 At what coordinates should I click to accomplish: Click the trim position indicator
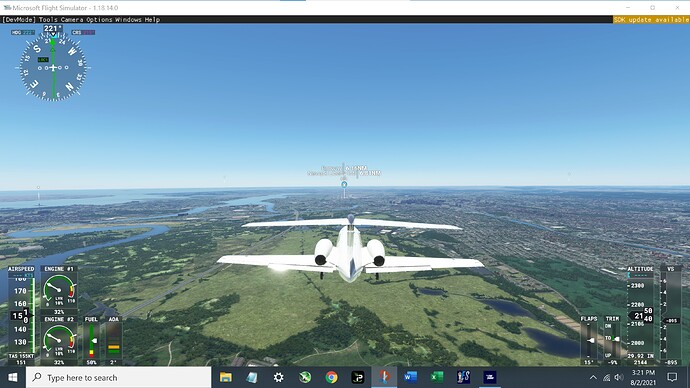point(612,340)
